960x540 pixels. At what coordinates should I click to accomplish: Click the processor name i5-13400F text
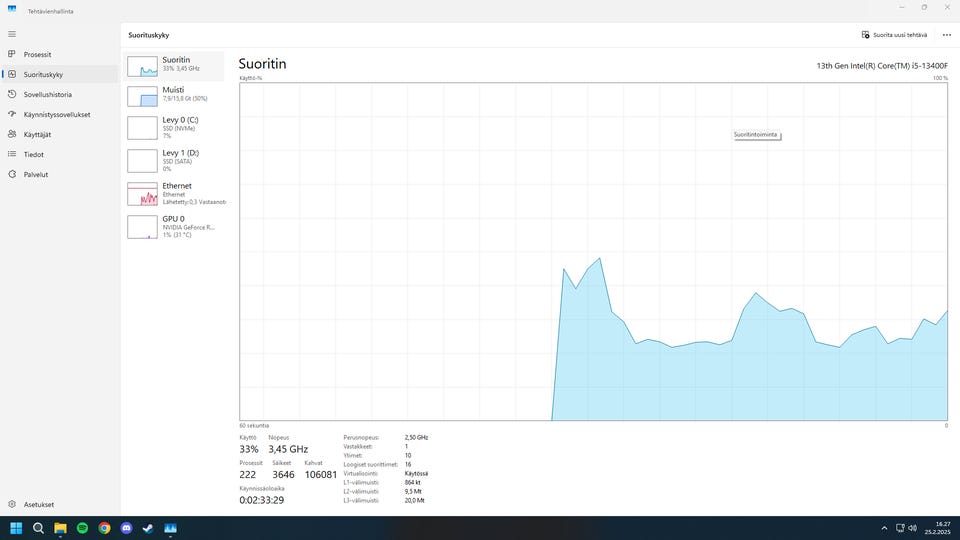tap(882, 66)
